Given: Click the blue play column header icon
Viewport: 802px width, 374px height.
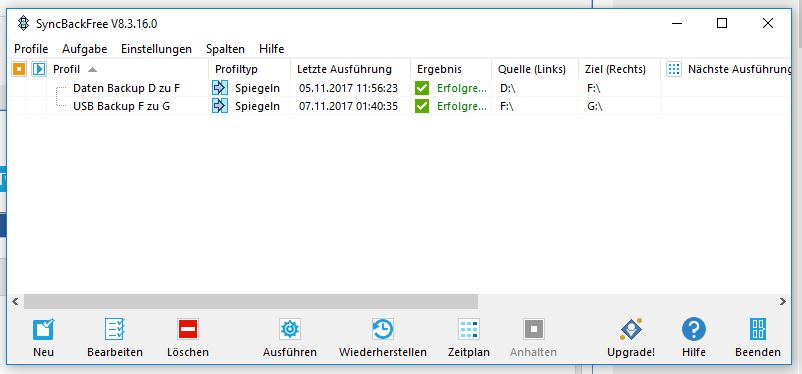Looking at the screenshot, I should coord(39,69).
